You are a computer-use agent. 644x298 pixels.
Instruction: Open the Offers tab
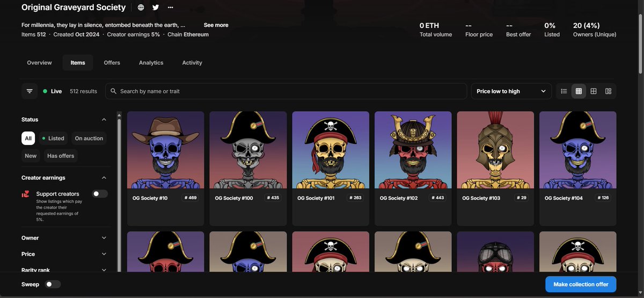tap(112, 63)
